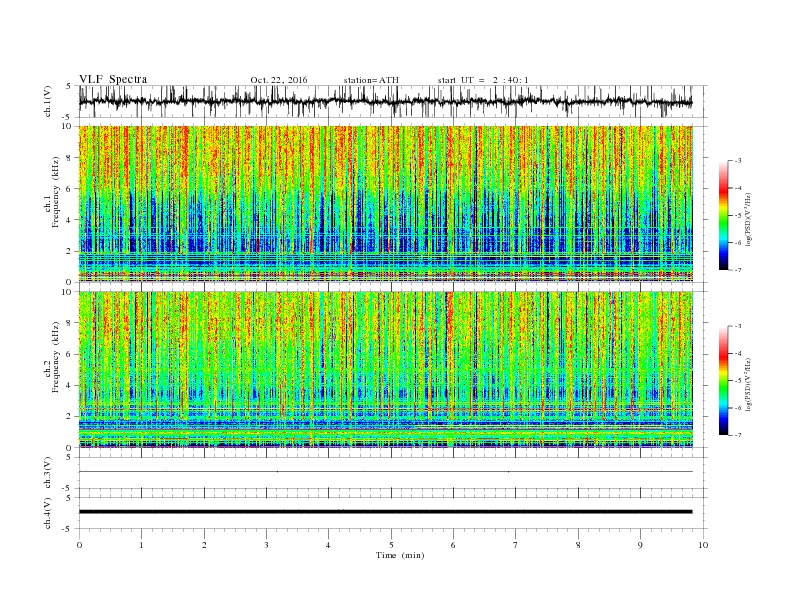Image resolution: width=792 pixels, height=612 pixels.
Task: Select the "start UT = 2 :40: 1" text
Action: [x=483, y=80]
